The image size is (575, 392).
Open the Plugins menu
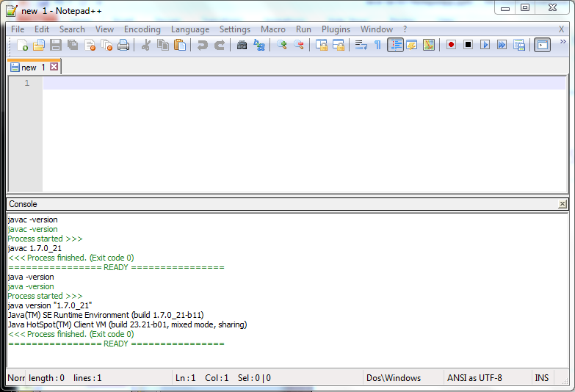[x=336, y=29]
